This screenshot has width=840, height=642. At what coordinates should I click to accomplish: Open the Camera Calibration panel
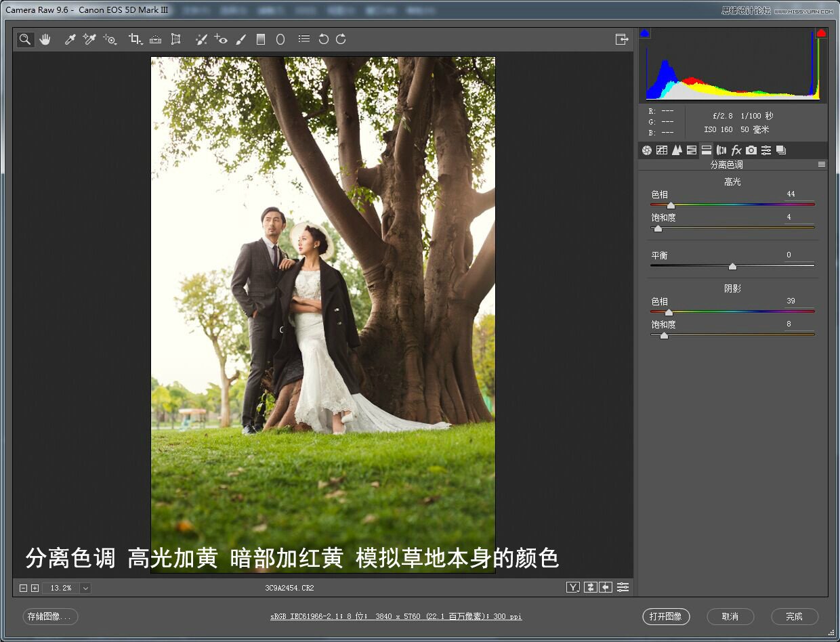pos(751,150)
